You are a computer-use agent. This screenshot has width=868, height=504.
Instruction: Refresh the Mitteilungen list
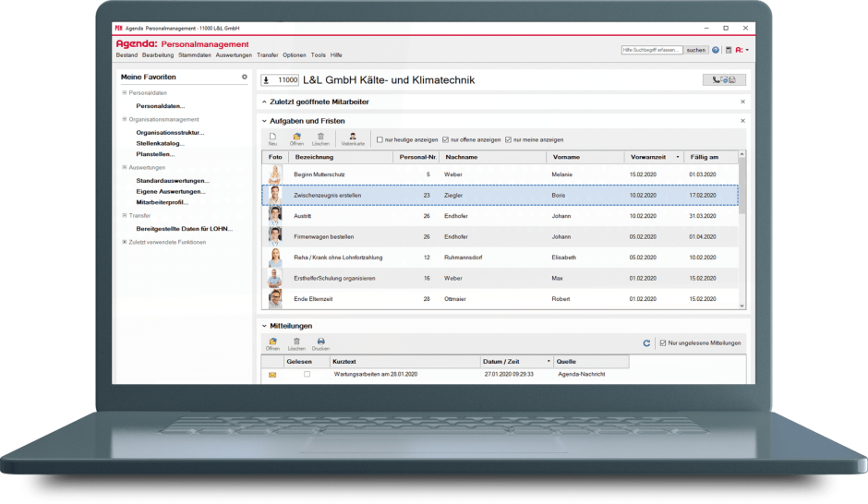(646, 343)
